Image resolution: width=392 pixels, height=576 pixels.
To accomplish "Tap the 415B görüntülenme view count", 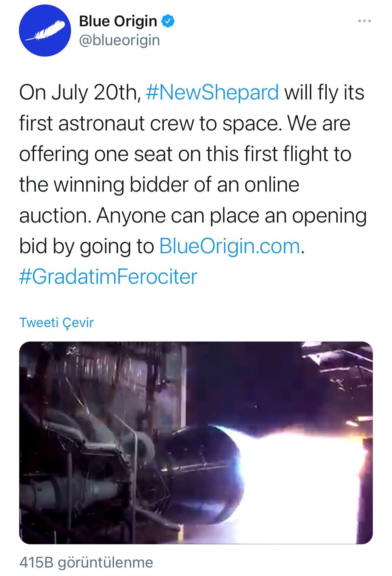I will point(86,563).
